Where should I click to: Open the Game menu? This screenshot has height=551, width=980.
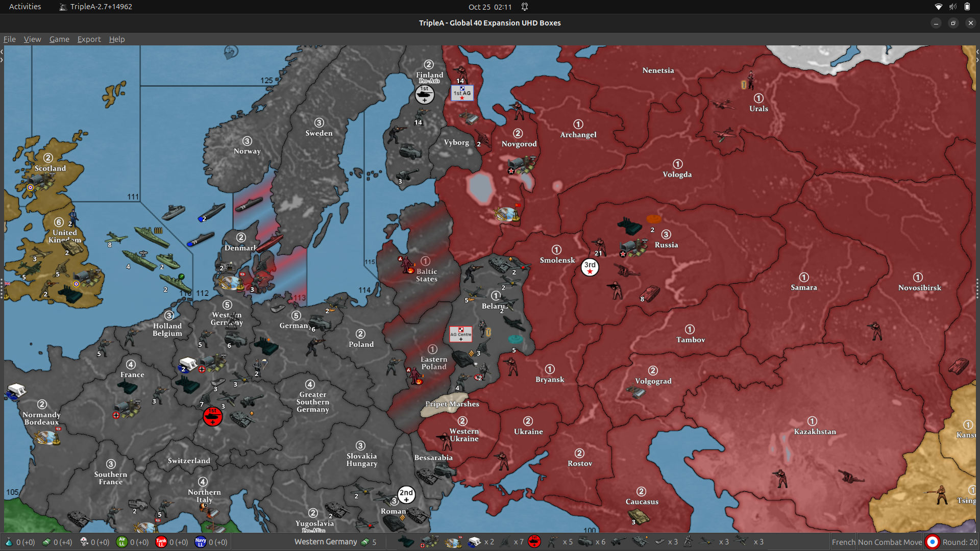(x=59, y=39)
